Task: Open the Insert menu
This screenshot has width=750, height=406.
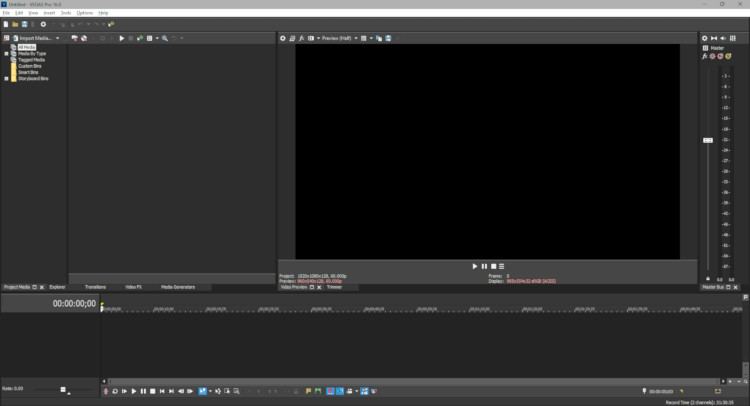Action: (49, 13)
